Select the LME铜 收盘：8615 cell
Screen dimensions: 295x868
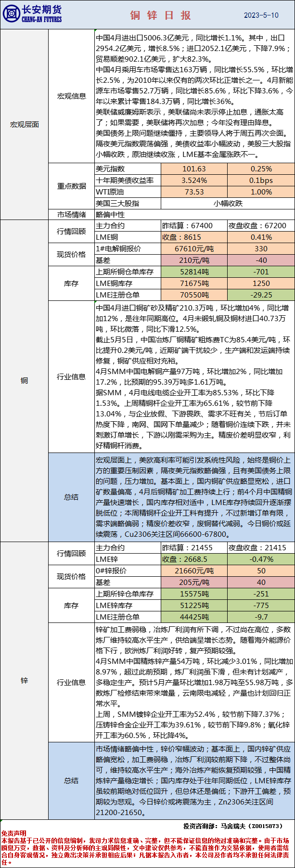pos(194,237)
